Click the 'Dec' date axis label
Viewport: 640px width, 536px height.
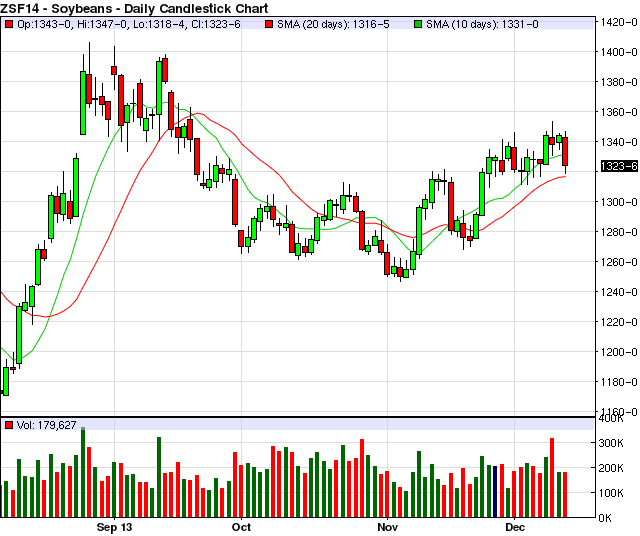pyautogui.click(x=515, y=527)
